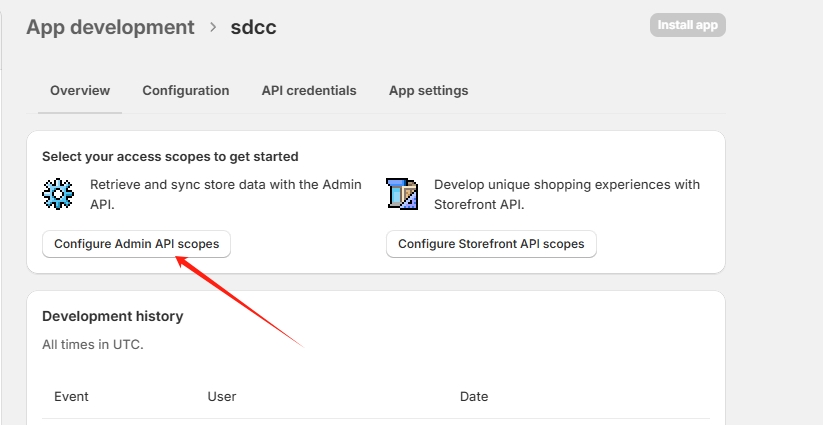The image size is (823, 425).
Task: Click Select your access scopes heading
Action: (170, 156)
